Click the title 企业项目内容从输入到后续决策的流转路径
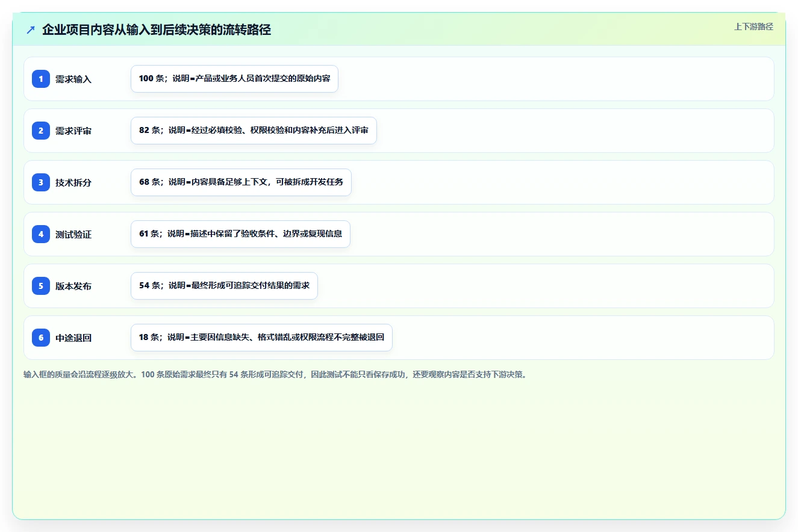The height and width of the screenshot is (532, 798). 157,30
